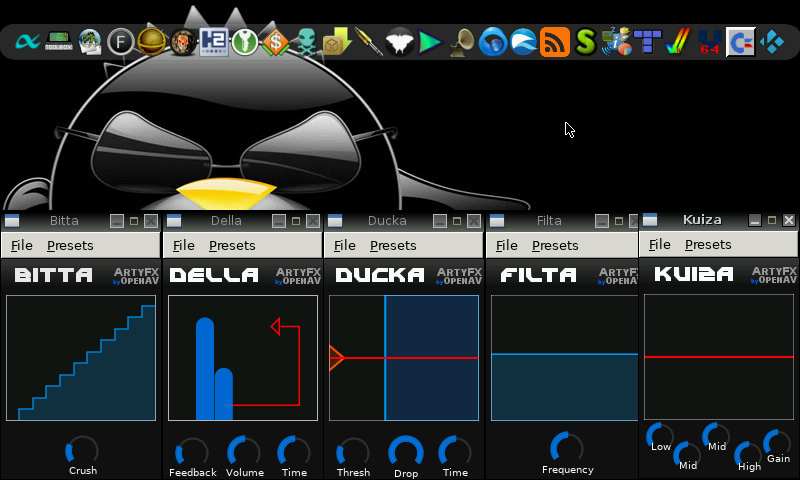Open the rainbow checkmark VICE icon
This screenshot has width=800, height=480.
[x=678, y=42]
